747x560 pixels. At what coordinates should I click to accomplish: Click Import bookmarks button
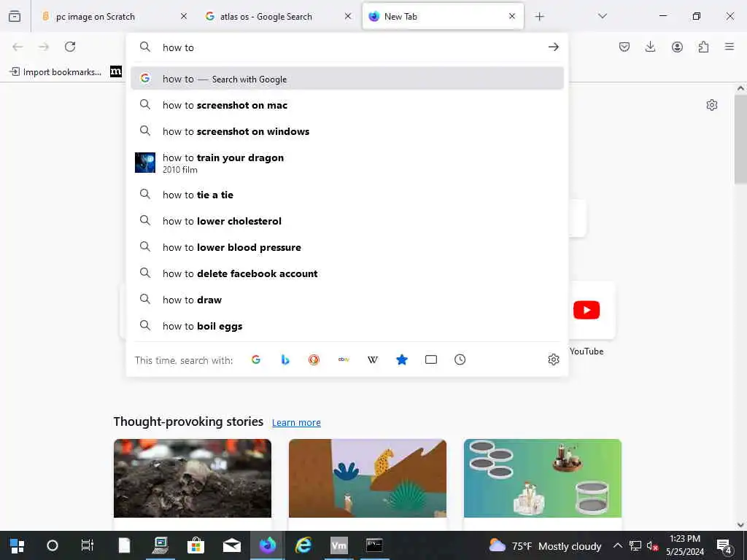click(55, 72)
